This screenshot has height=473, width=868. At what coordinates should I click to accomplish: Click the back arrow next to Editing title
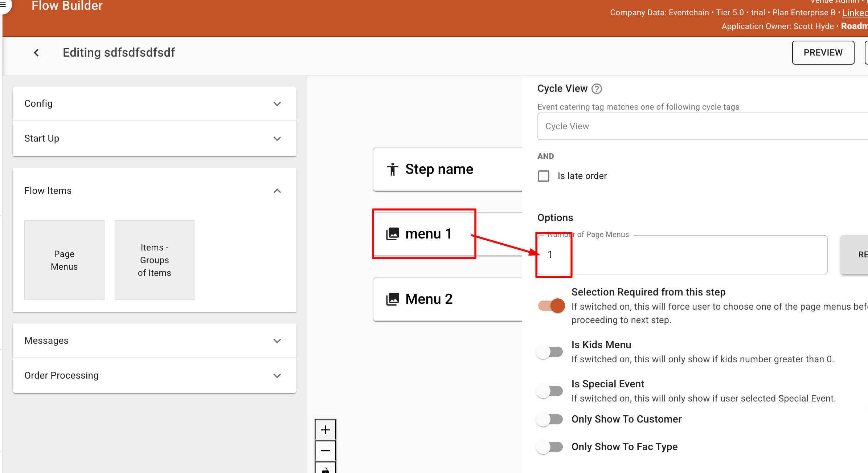(x=36, y=53)
